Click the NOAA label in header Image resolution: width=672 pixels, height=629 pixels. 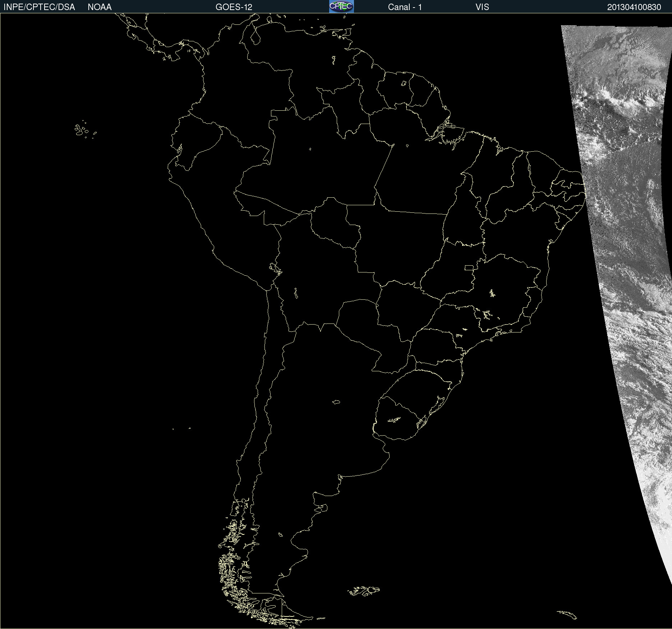pos(100,7)
